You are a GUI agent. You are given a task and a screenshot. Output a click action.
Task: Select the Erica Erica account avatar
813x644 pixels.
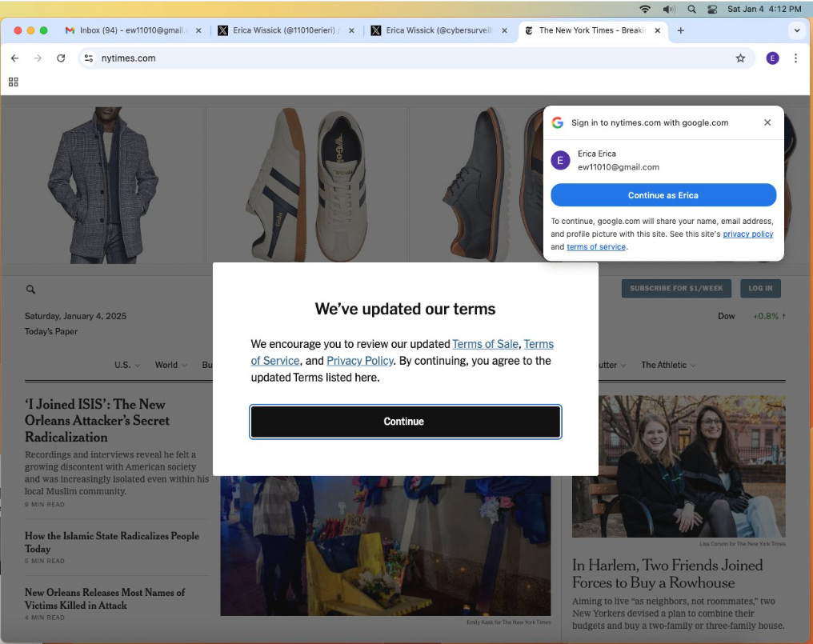(x=560, y=161)
